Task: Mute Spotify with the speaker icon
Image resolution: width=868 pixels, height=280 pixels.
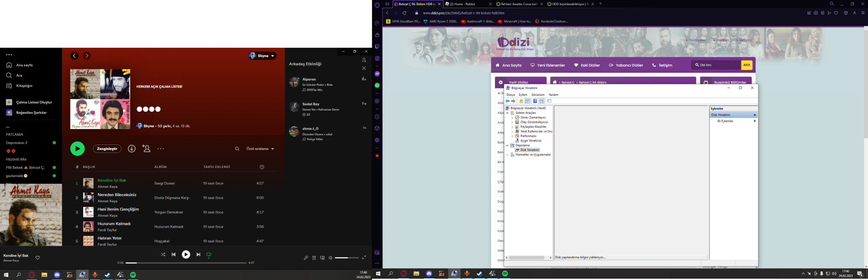Action: 330,258
